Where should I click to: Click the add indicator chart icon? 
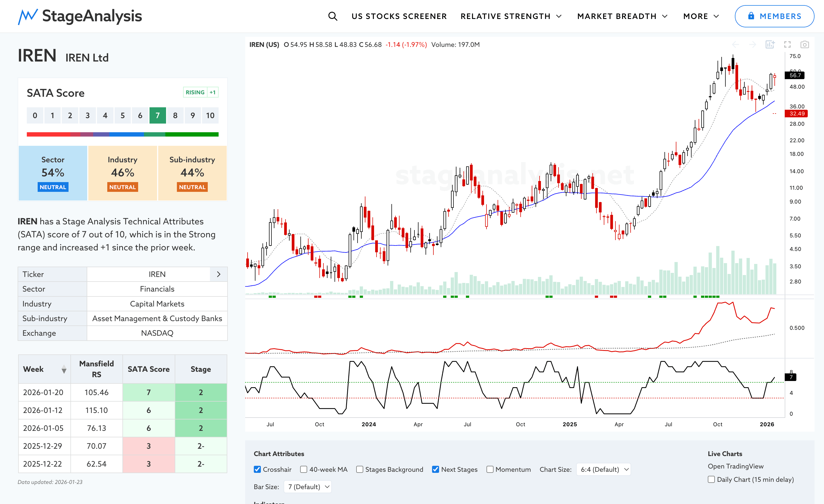click(770, 44)
